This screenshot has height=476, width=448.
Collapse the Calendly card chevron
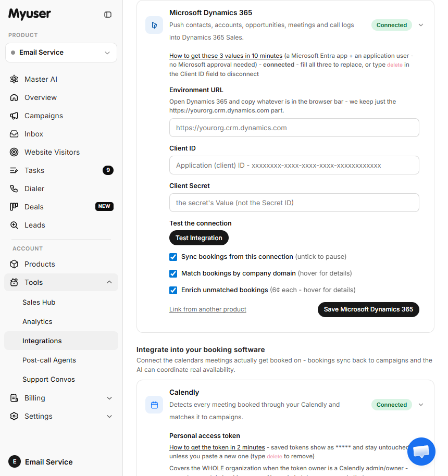(x=421, y=405)
